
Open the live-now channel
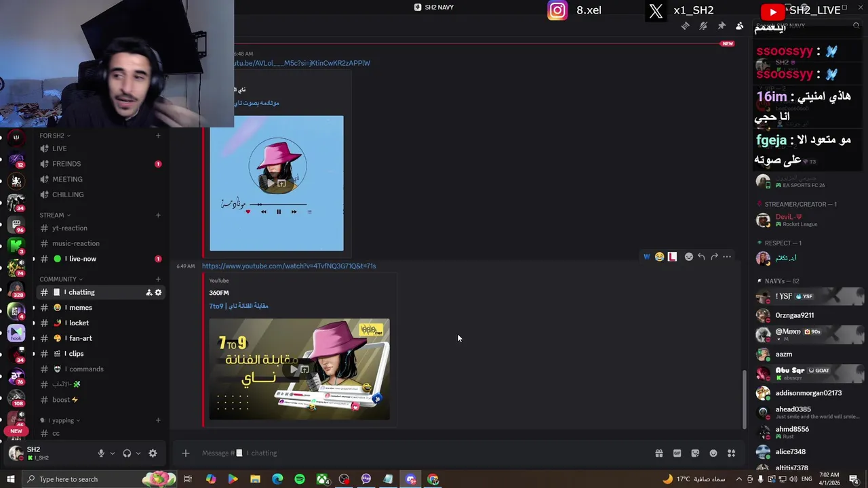coord(100,259)
